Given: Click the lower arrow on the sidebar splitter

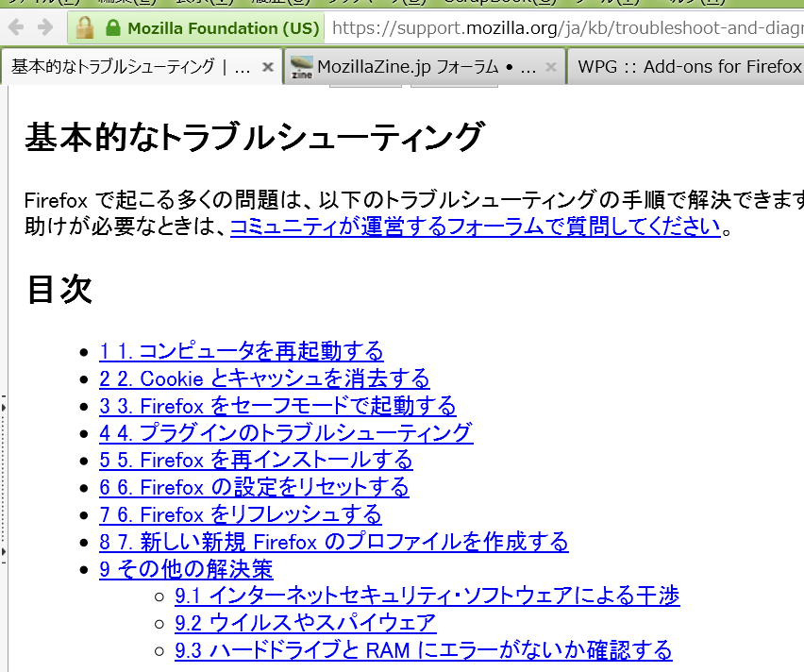Looking at the screenshot, I should click(x=4, y=550).
